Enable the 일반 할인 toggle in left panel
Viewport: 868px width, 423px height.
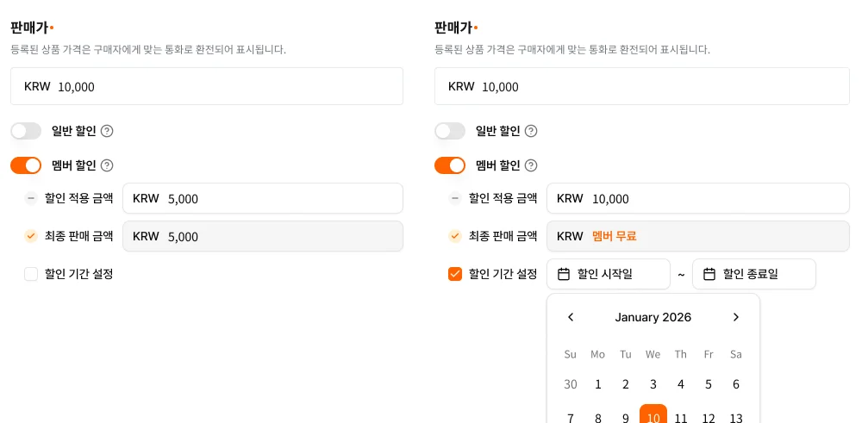click(26, 131)
